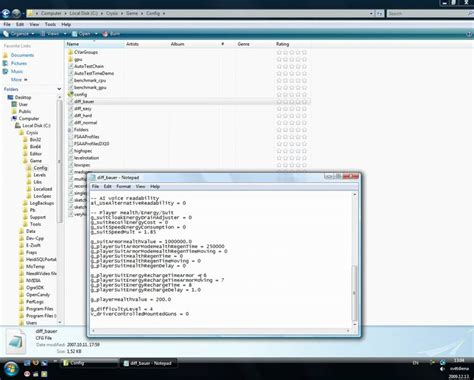Collapse the Folders pane chevron
This screenshot has width=474, height=380.
point(59,89)
